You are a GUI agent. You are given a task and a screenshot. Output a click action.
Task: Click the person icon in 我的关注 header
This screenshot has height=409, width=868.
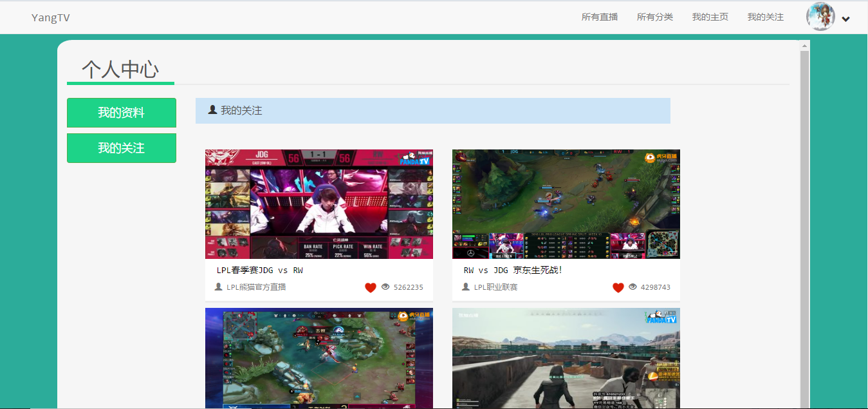click(x=213, y=110)
